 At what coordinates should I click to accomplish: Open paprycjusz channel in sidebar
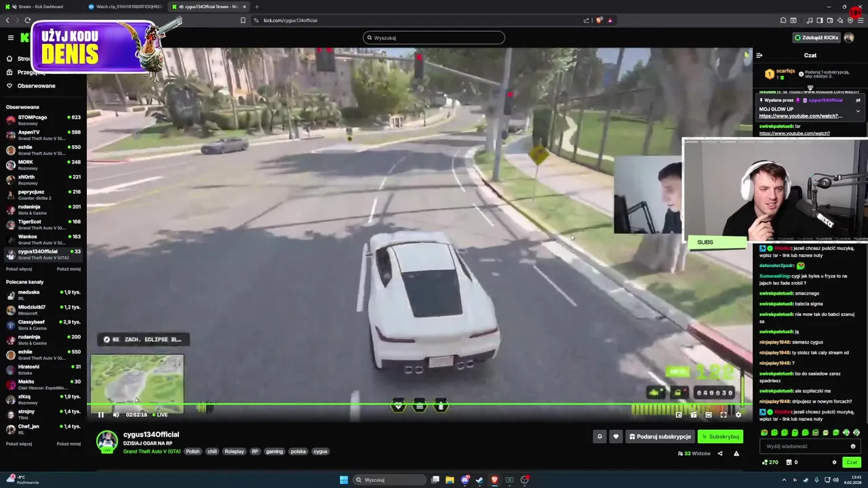point(43,195)
